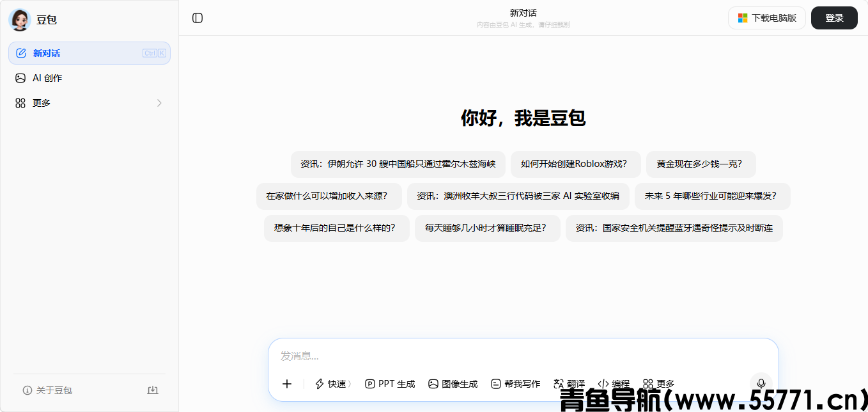
Task: Choose the 图像生成 tool
Action: click(x=453, y=384)
